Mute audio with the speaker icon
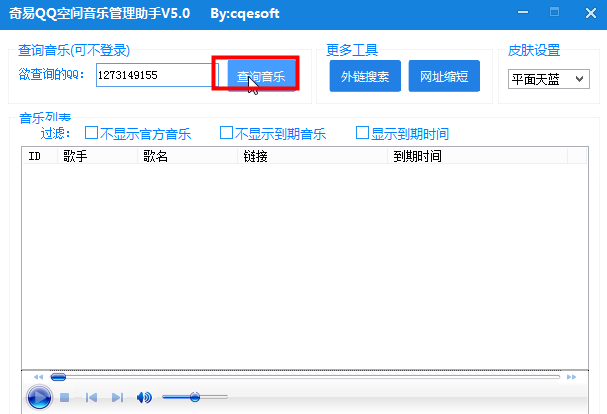The height and width of the screenshot is (414, 607). pos(144,397)
